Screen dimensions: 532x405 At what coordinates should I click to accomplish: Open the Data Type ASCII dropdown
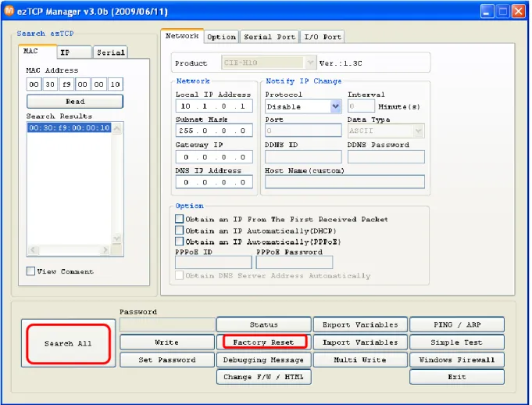coord(386,131)
